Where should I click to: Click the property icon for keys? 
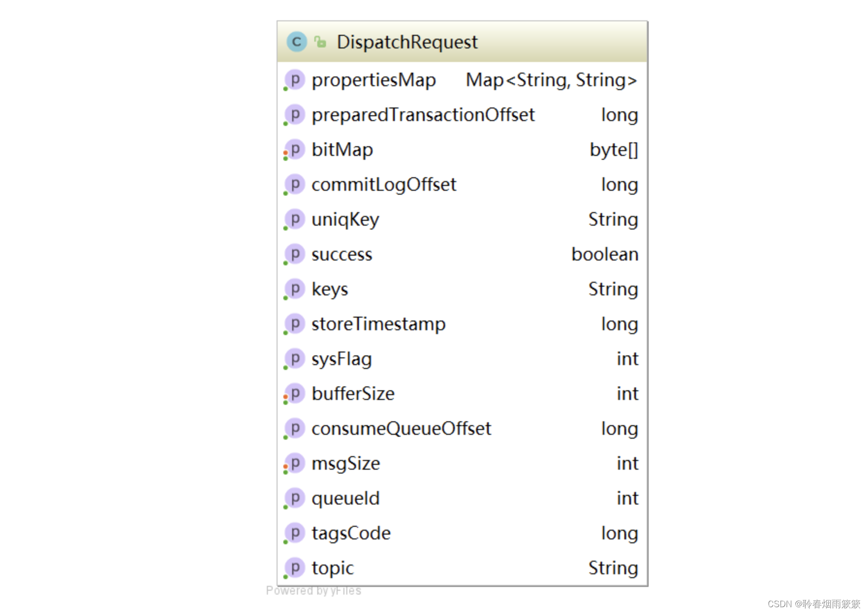point(294,289)
